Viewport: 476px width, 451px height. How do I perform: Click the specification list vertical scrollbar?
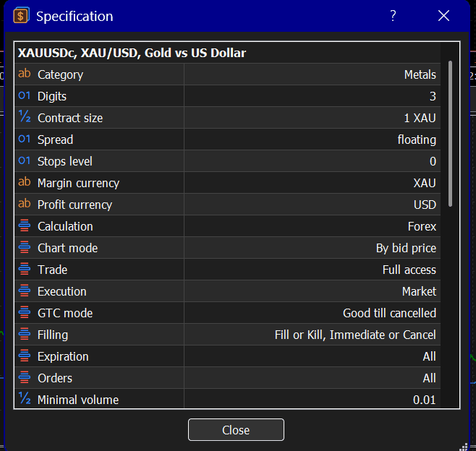pyautogui.click(x=450, y=134)
